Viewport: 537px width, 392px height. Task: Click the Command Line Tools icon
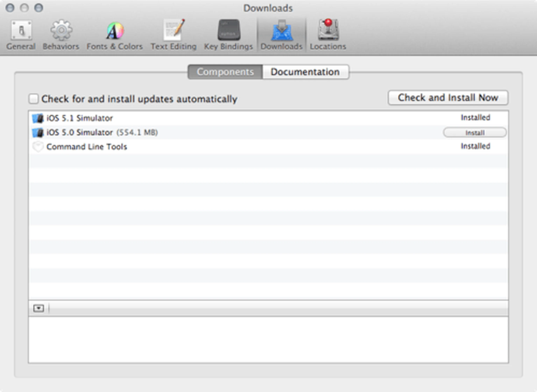click(x=38, y=147)
